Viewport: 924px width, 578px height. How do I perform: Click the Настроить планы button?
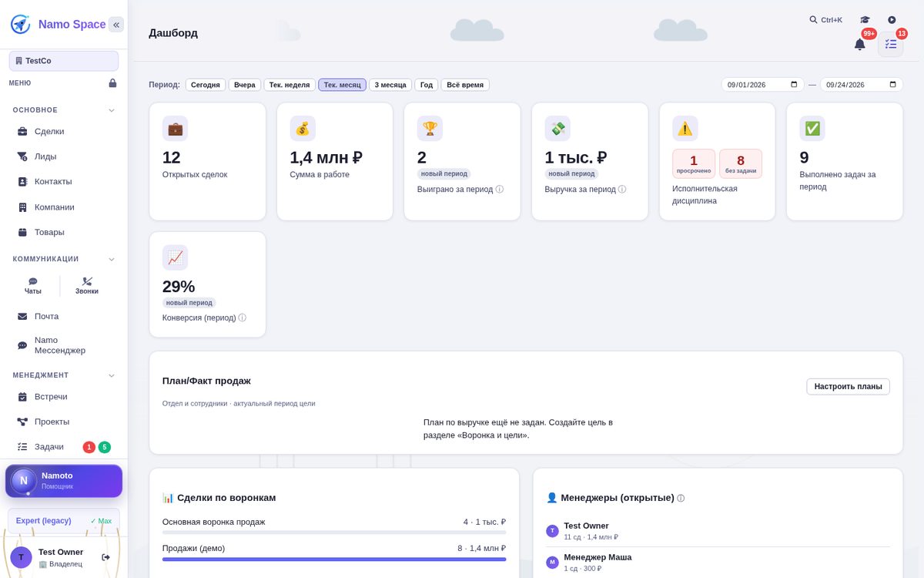[848, 387]
